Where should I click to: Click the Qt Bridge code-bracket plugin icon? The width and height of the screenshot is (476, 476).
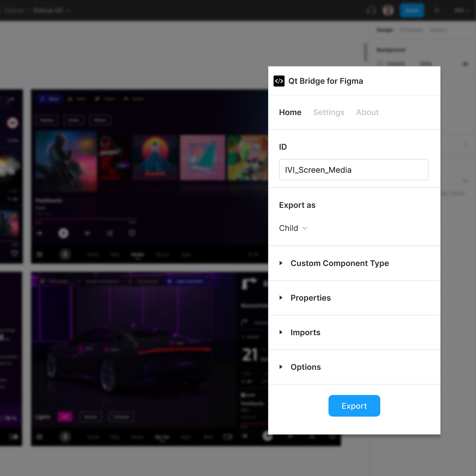[x=279, y=81]
